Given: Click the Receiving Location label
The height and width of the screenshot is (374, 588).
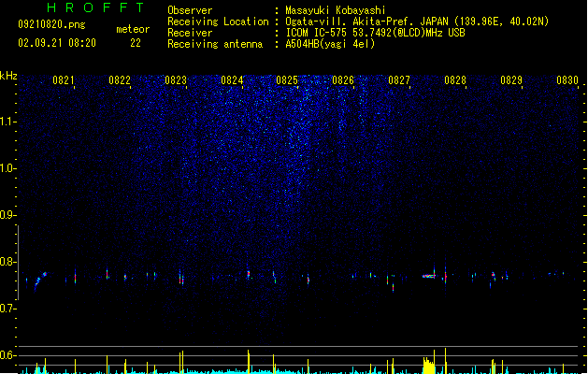Looking at the screenshot, I should click(218, 22).
